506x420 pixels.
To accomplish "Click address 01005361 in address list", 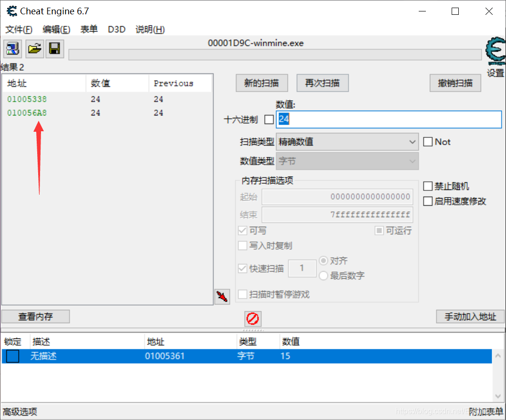I will pyautogui.click(x=165, y=356).
